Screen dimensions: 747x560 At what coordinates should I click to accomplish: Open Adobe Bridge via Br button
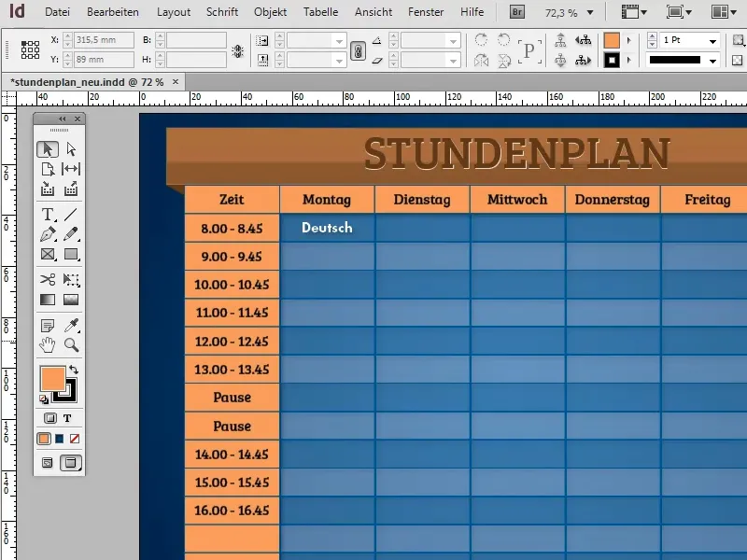[516, 11]
